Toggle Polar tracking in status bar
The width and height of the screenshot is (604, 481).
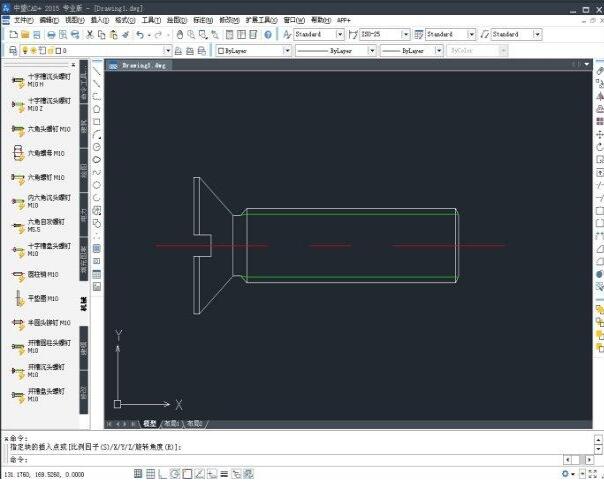click(175, 474)
